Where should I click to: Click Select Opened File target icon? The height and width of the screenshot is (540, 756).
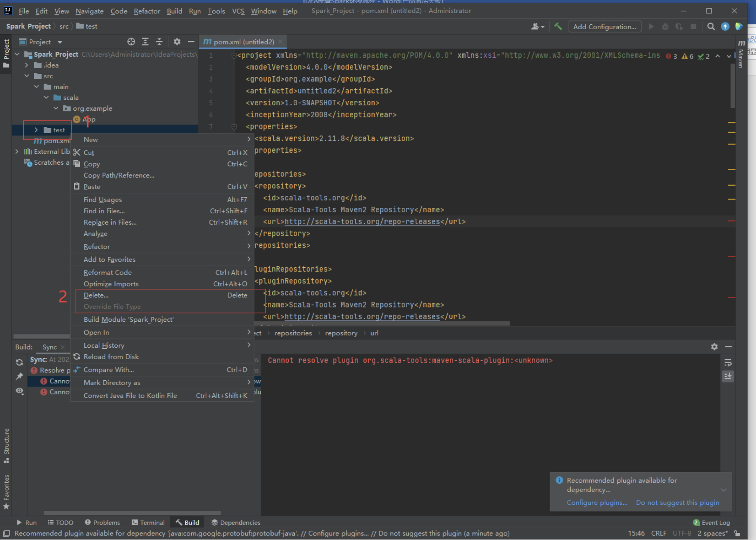(131, 42)
